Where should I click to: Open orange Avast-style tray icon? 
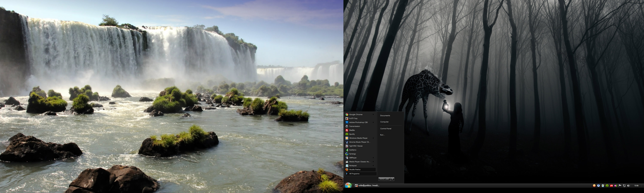pyautogui.click(x=594, y=186)
